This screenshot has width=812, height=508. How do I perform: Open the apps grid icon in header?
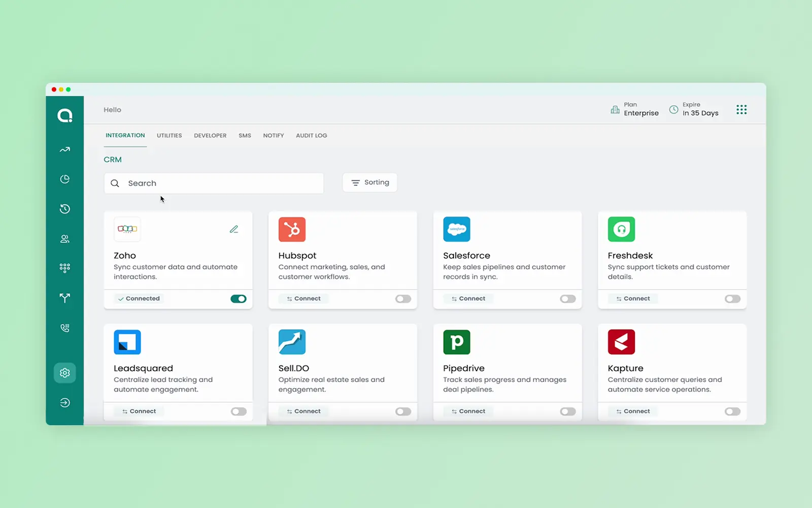741,110
